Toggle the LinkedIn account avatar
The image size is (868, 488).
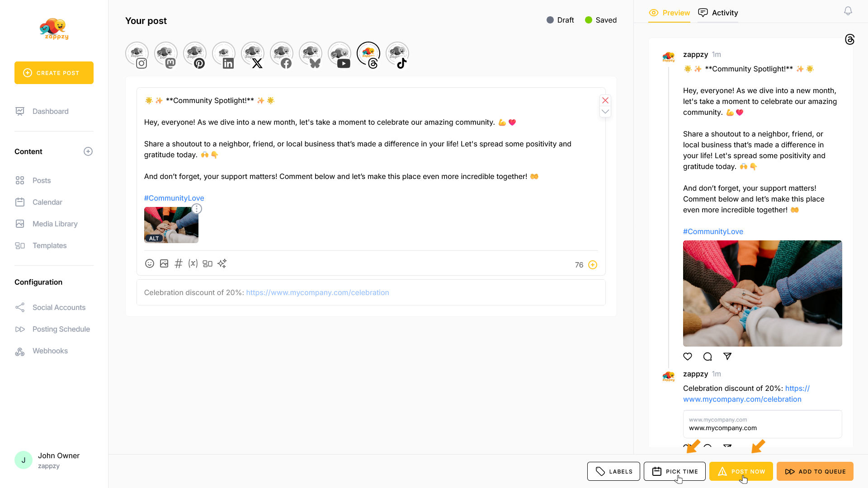click(224, 54)
